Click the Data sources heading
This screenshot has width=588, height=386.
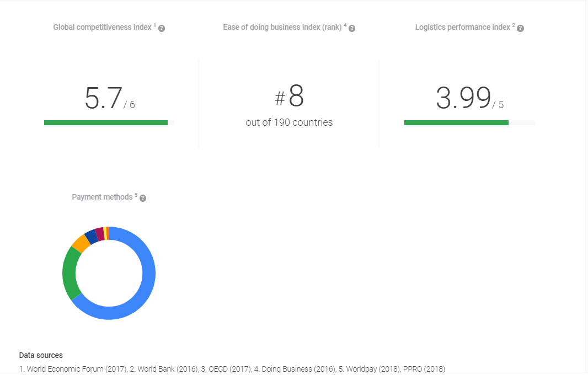click(41, 355)
